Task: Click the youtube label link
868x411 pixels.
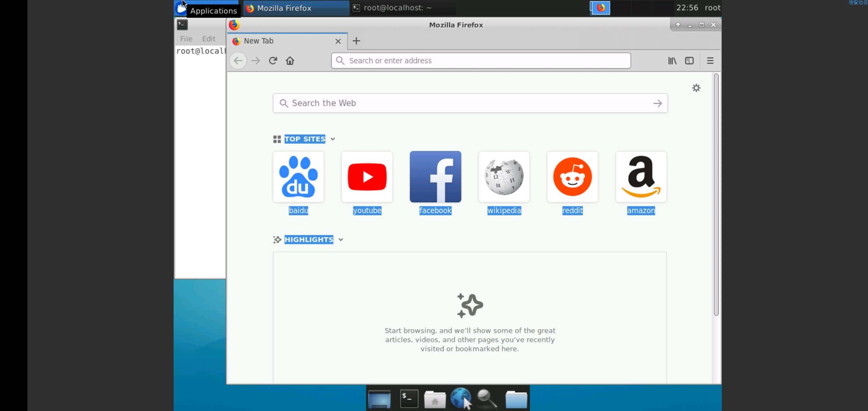Action: (367, 210)
